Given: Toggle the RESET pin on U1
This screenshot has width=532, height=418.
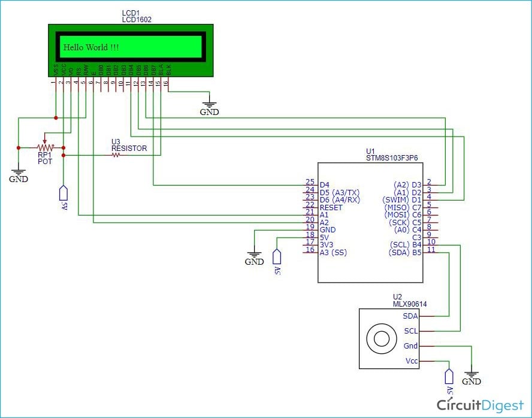Looking at the screenshot, I should pyautogui.click(x=330, y=208).
